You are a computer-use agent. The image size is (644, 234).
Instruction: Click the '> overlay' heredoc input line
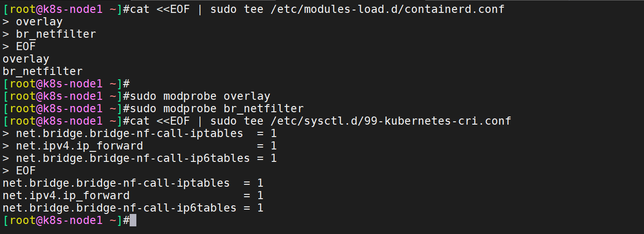tap(33, 21)
